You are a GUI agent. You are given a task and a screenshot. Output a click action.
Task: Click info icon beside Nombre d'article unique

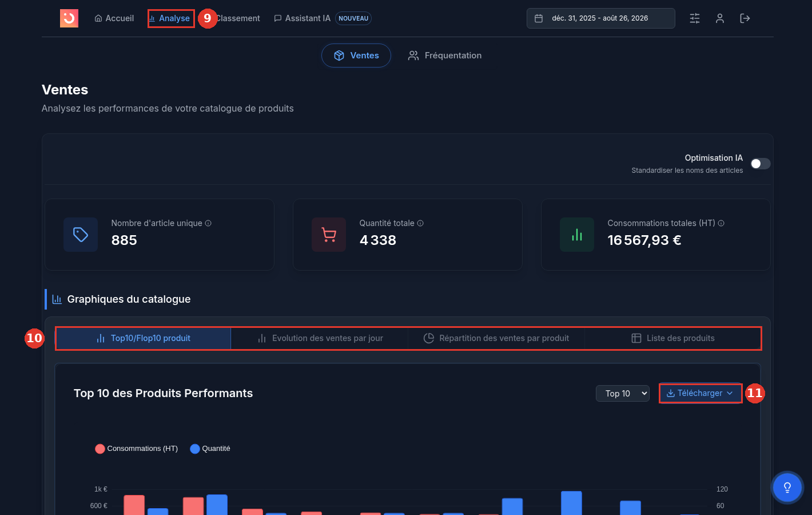pyautogui.click(x=208, y=223)
